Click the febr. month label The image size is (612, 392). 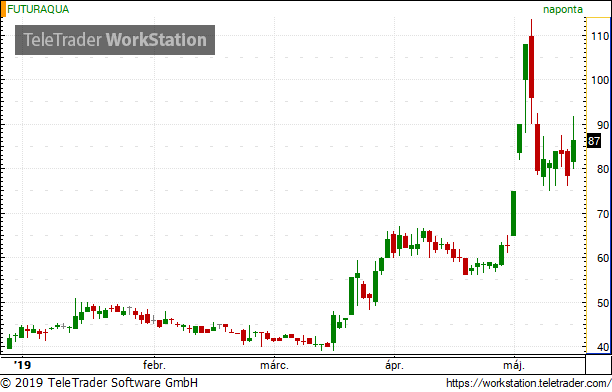(x=155, y=365)
